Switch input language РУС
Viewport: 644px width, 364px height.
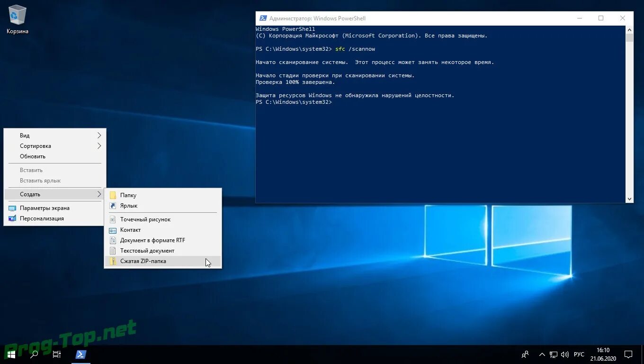(579, 354)
